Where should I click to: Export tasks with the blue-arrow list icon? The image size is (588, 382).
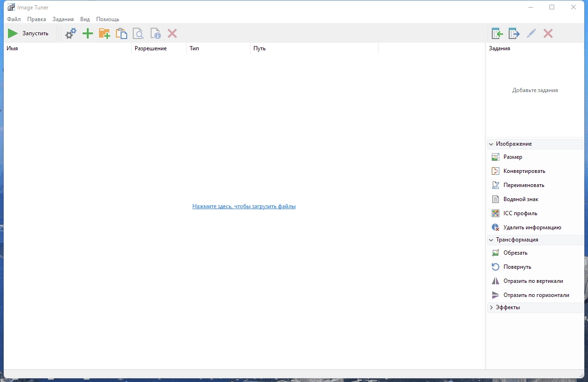tap(514, 33)
